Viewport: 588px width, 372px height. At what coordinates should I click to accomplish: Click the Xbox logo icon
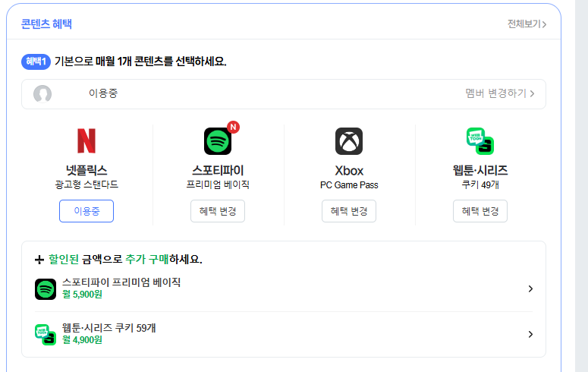pos(349,141)
